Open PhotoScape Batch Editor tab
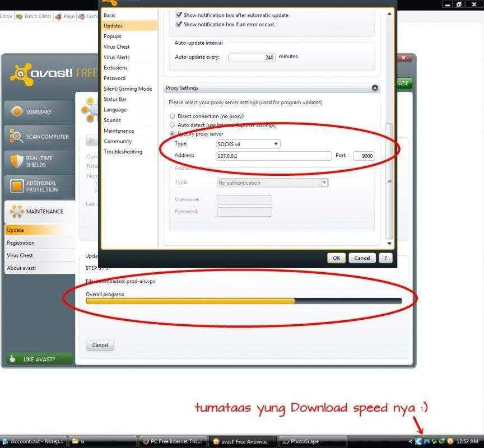The width and height of the screenshot is (484, 448). [34, 16]
